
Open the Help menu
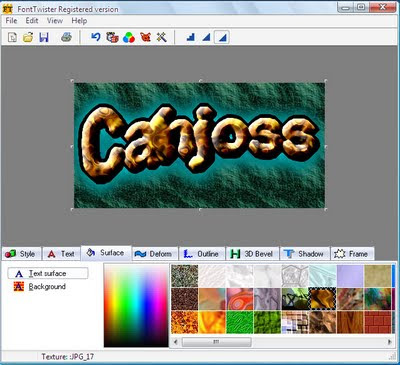pyautogui.click(x=79, y=21)
